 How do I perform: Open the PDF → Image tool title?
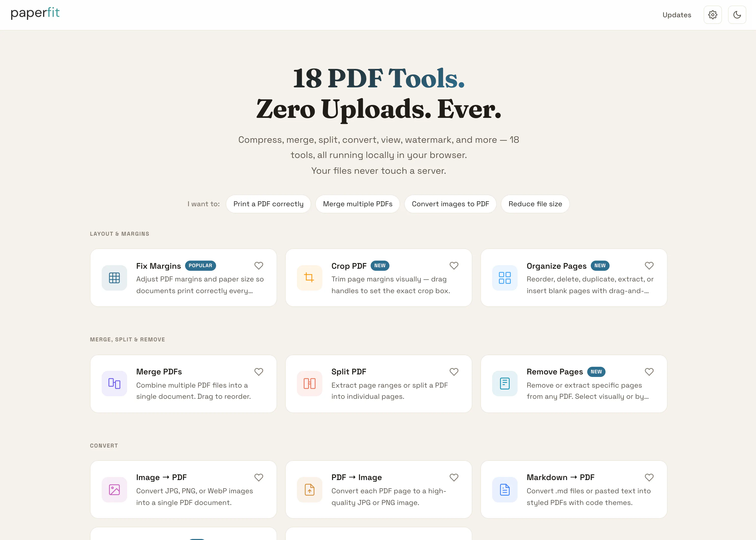tap(356, 478)
